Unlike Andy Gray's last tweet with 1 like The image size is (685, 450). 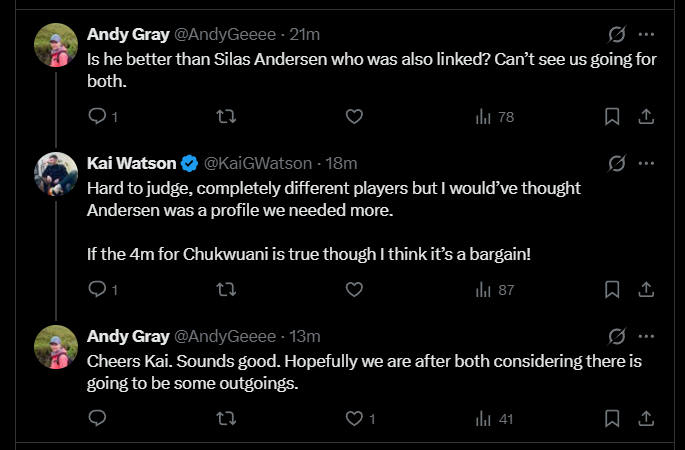coord(353,418)
